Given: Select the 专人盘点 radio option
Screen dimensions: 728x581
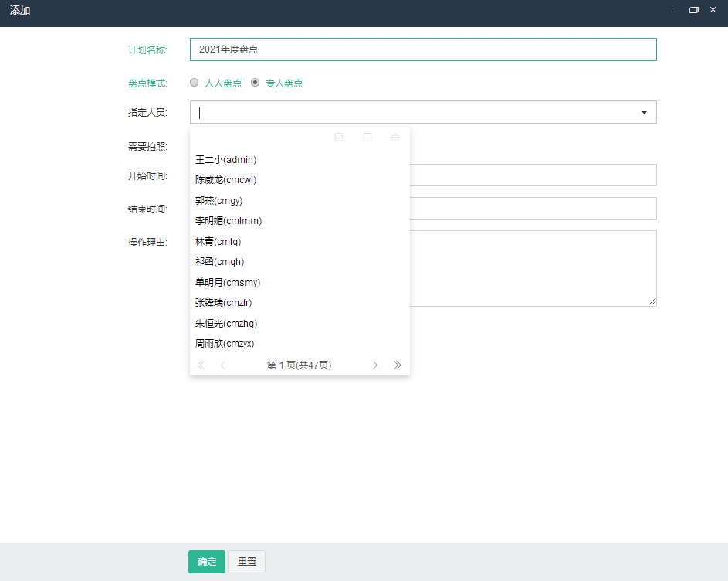Looking at the screenshot, I should pyautogui.click(x=256, y=83).
